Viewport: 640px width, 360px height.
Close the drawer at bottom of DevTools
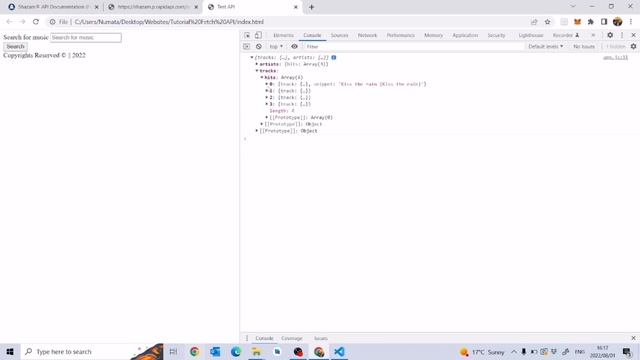633,338
